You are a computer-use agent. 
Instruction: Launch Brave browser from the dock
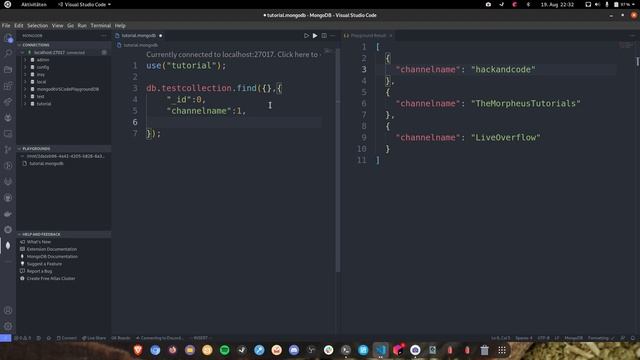(x=138, y=350)
